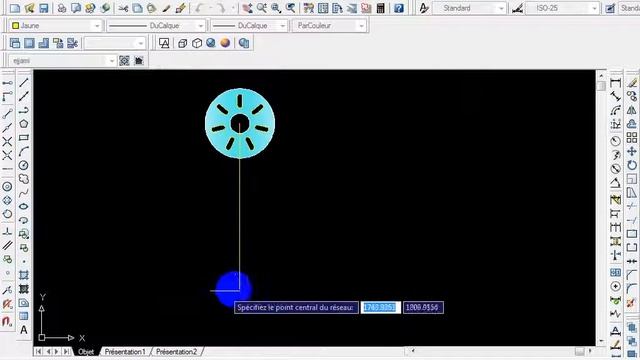Toggle the Node object snap
The height and width of the screenshot is (360, 640).
(x=7, y=273)
